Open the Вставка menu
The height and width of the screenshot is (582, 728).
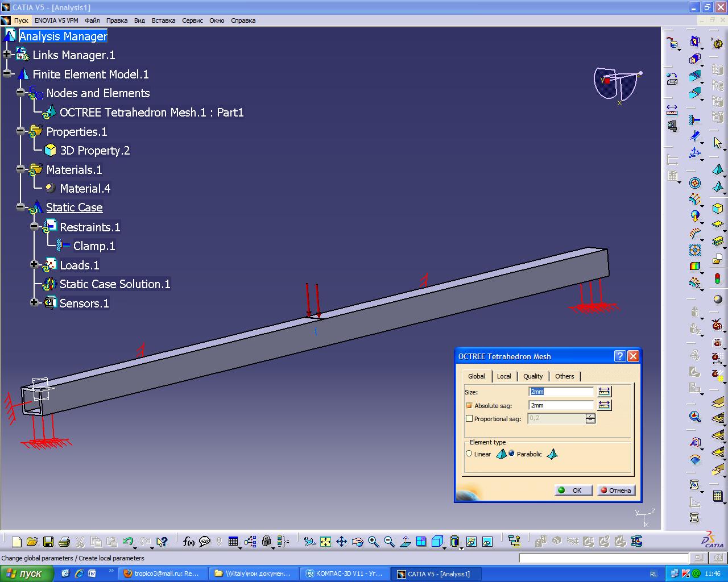pyautogui.click(x=163, y=20)
